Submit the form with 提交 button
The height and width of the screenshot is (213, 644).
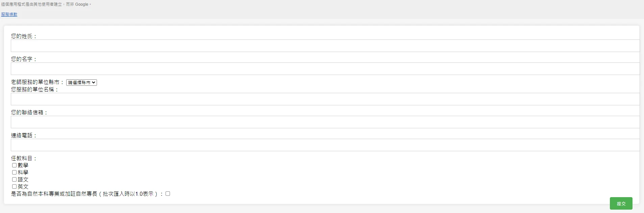click(621, 204)
